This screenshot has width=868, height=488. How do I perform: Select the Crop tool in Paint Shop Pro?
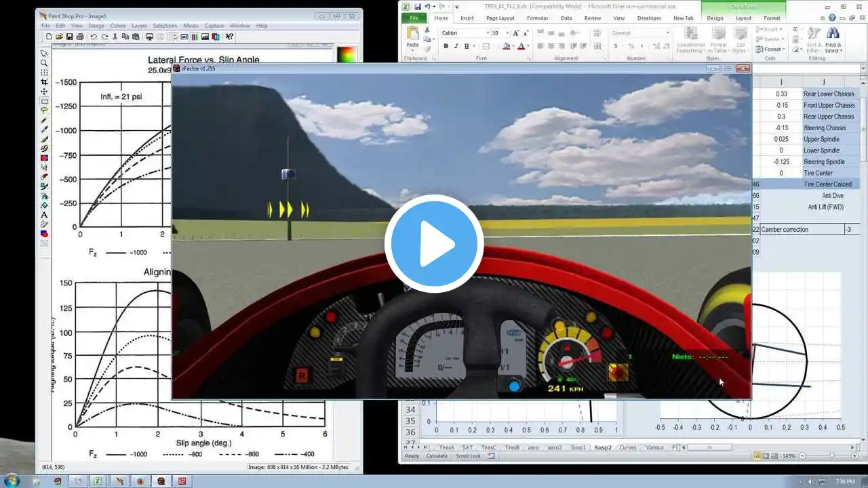coord(44,82)
